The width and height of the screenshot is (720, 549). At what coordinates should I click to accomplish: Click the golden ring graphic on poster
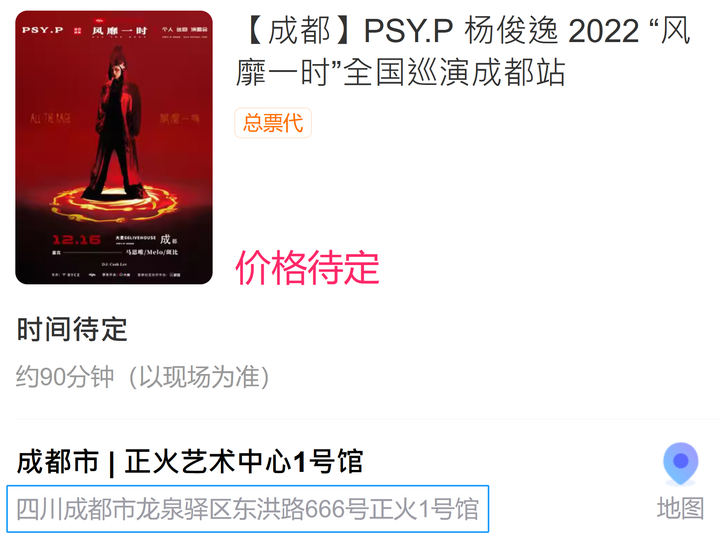[x=114, y=202]
